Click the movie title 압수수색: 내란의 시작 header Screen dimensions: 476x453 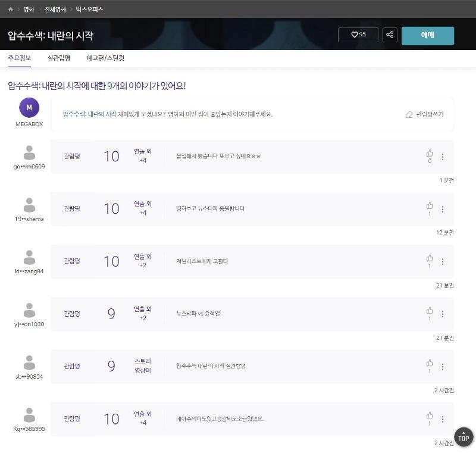click(51, 36)
